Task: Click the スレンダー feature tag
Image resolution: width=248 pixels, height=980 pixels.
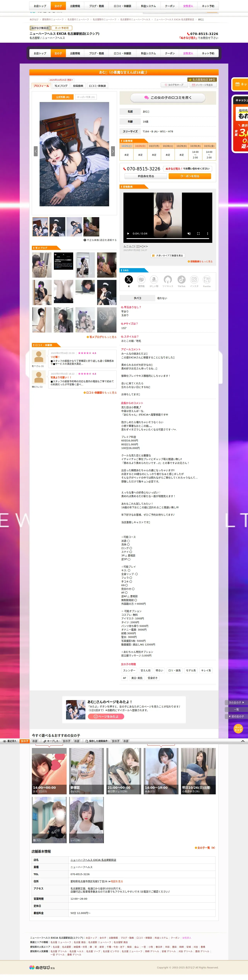Action: click(129, 671)
